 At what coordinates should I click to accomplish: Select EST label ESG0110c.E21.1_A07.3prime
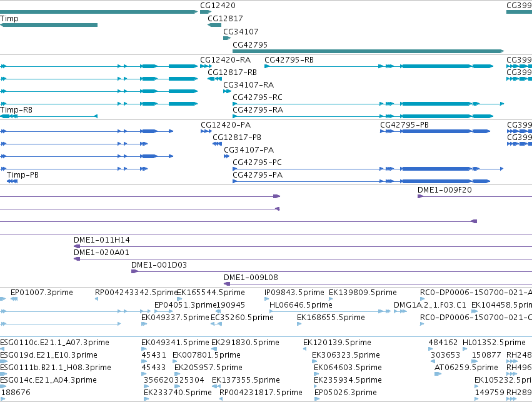coord(54,343)
